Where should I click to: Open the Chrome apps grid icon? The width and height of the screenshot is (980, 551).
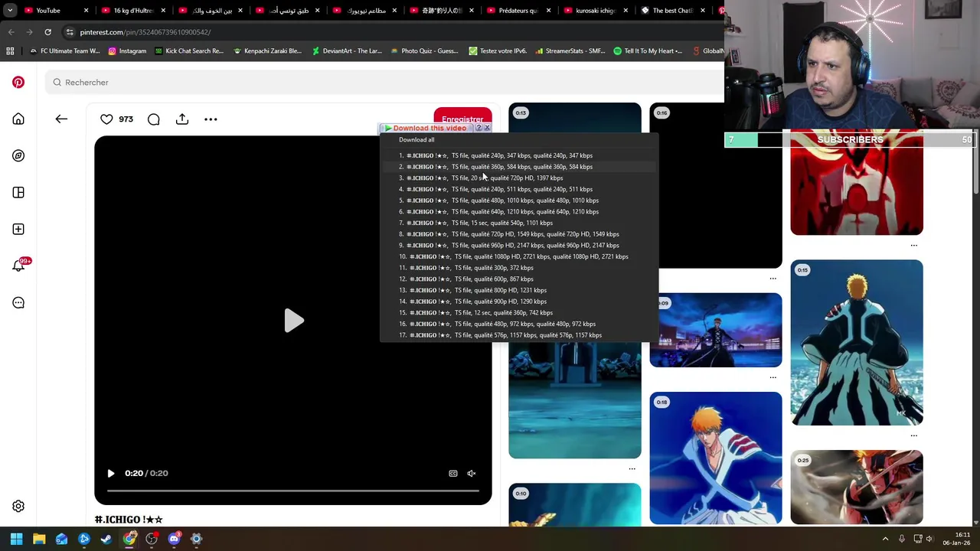(10, 51)
